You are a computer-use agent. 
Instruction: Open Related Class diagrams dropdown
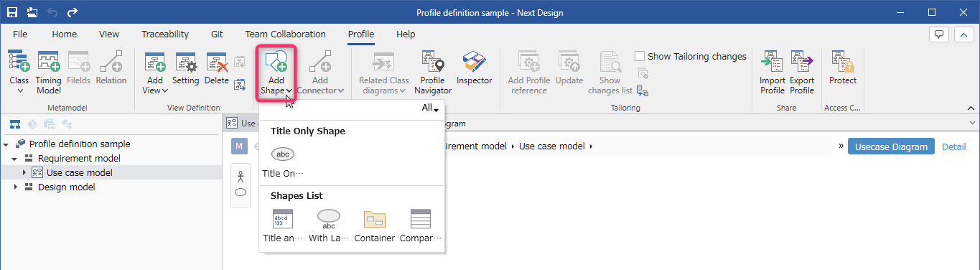[x=383, y=72]
